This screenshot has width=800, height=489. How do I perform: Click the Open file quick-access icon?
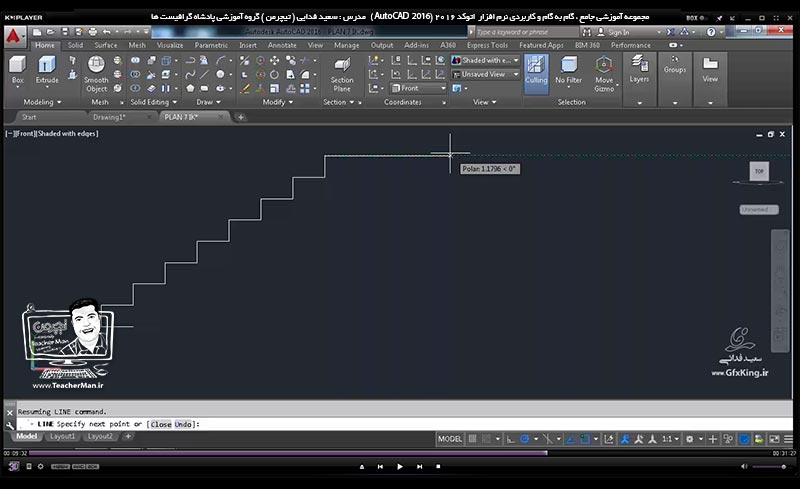(51, 32)
